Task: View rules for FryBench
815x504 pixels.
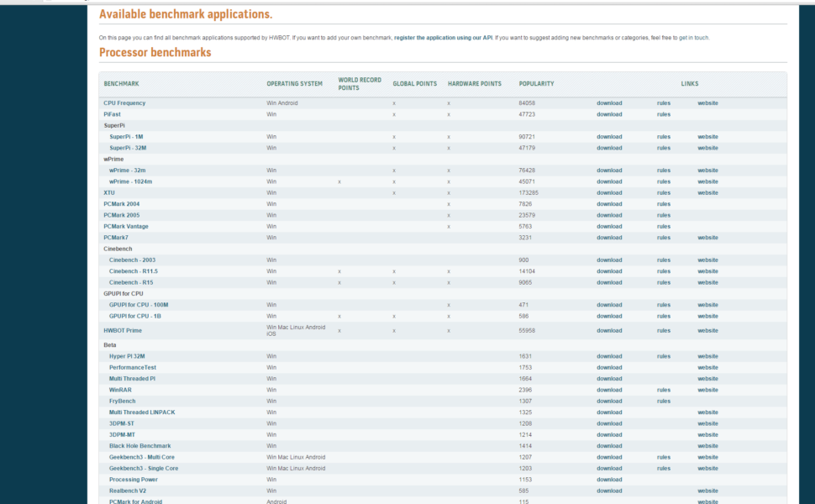Action: [663, 402]
